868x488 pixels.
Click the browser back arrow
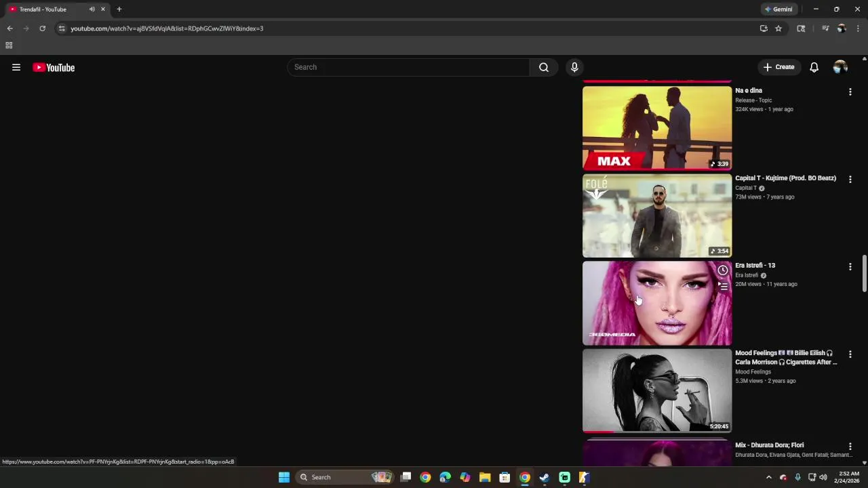click(x=9, y=28)
